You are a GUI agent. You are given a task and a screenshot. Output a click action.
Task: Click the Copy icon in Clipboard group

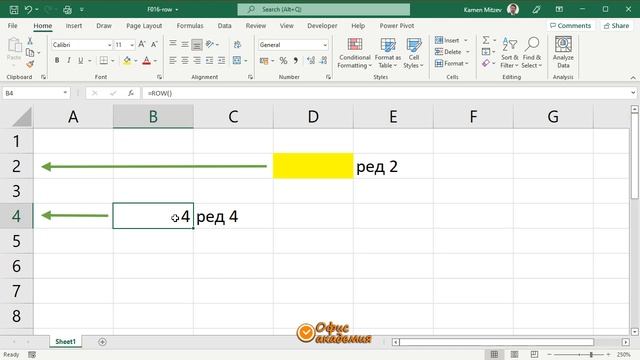(30, 53)
